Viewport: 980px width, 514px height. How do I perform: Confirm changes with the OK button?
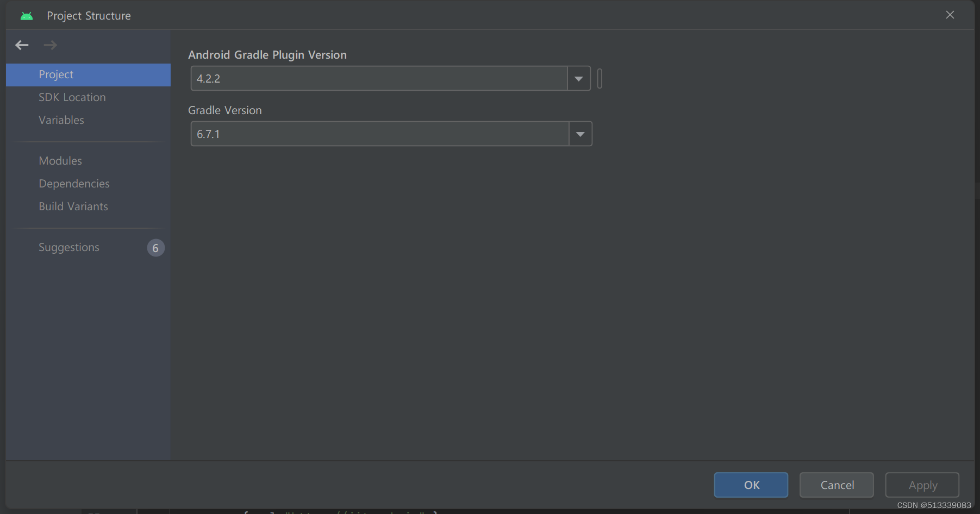(x=751, y=485)
